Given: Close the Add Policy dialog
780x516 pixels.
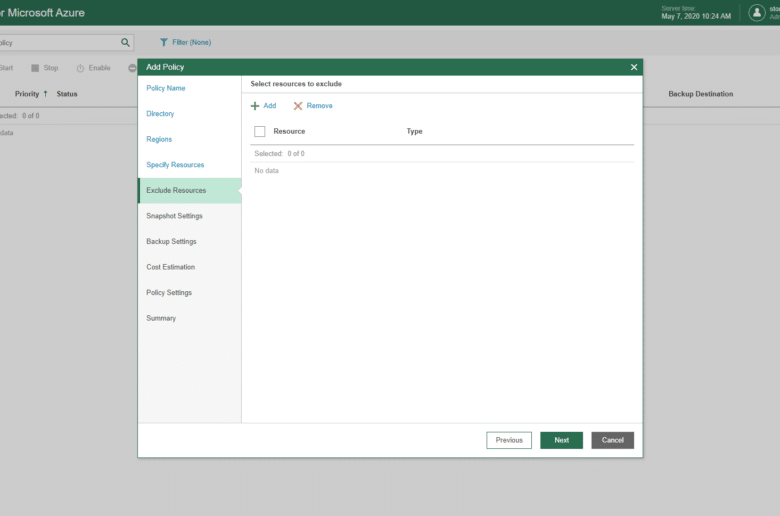Looking at the screenshot, I should [x=634, y=67].
